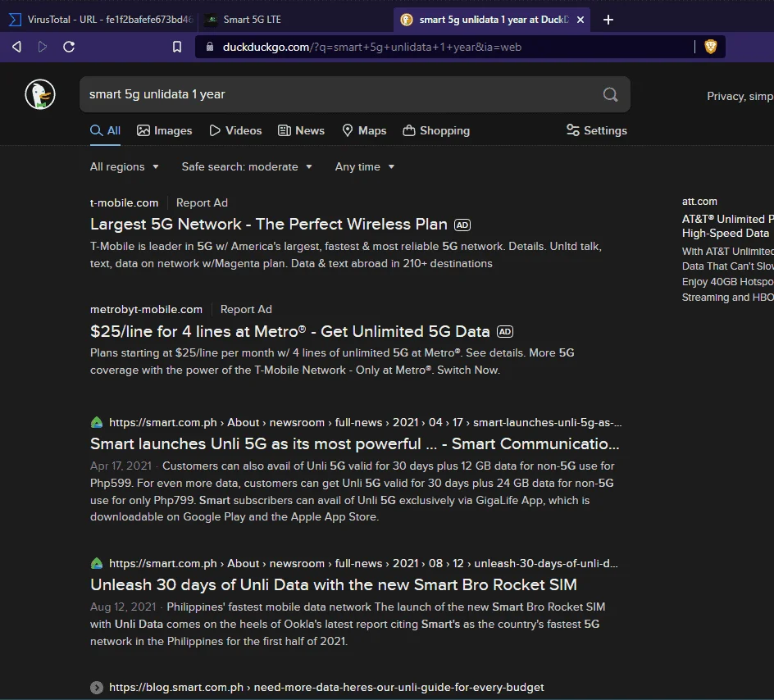Switch to the VirusTotal URL tab
Viewport: 774px width, 700px height.
(102, 20)
